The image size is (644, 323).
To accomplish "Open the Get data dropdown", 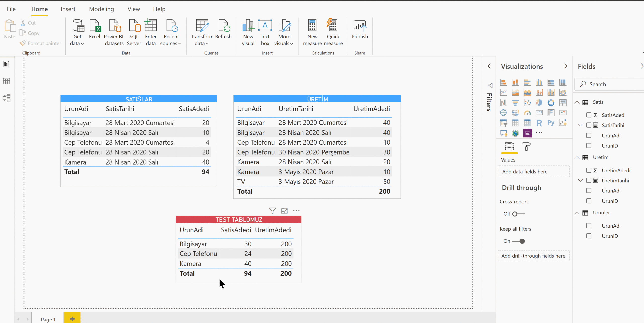I will point(77,32).
